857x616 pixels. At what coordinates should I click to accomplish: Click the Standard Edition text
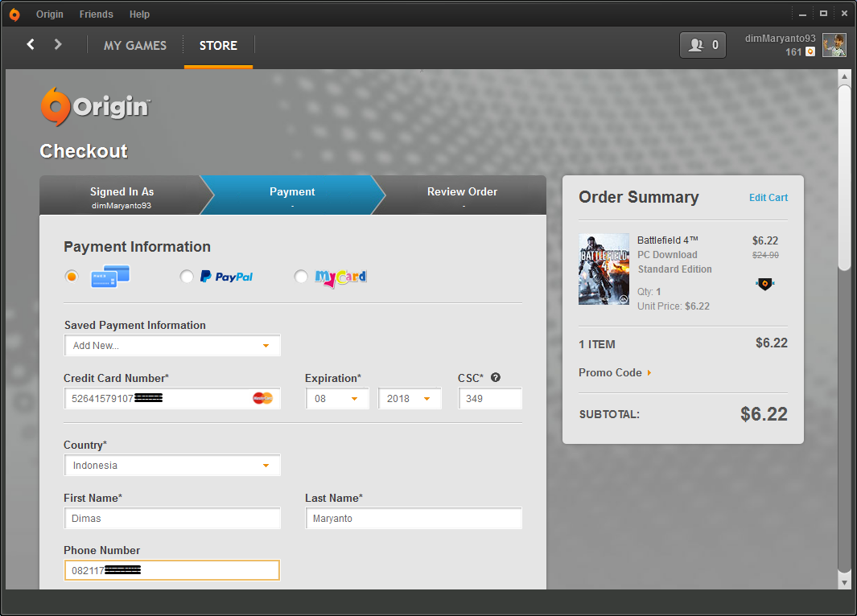click(674, 269)
